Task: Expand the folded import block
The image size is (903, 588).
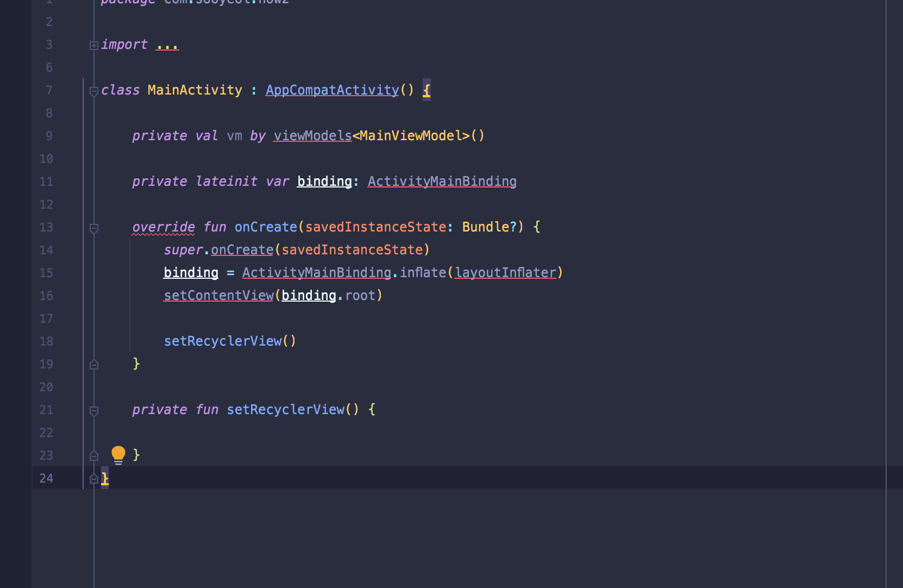Action: pyautogui.click(x=94, y=46)
